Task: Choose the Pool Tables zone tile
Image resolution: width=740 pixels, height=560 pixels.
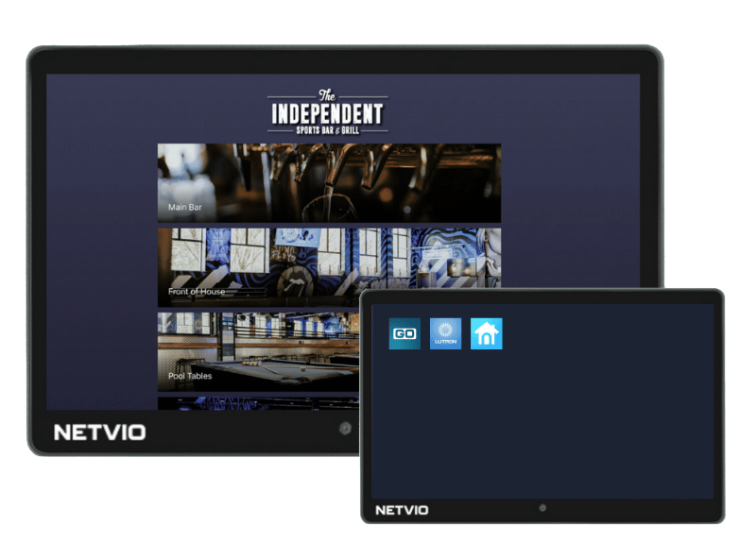Action: (x=255, y=351)
